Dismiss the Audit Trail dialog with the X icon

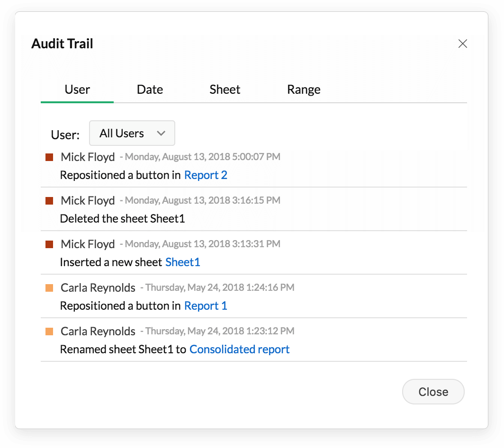click(x=462, y=43)
